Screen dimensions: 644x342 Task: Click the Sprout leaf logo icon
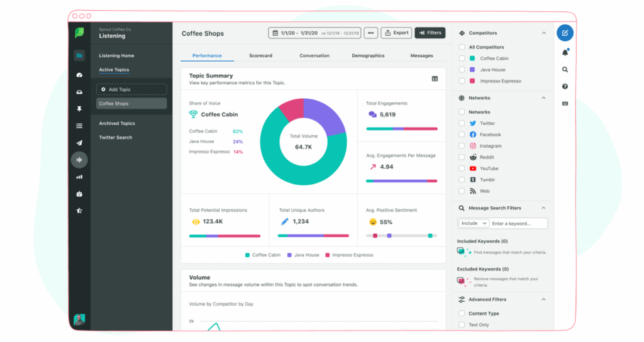(79, 33)
